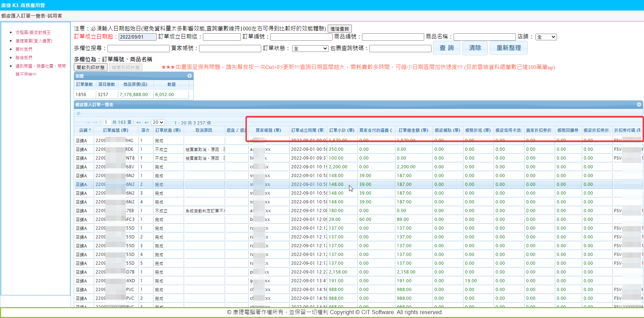
Task: Click the 訂單總金額 (單) column header
Action: coord(413,130)
